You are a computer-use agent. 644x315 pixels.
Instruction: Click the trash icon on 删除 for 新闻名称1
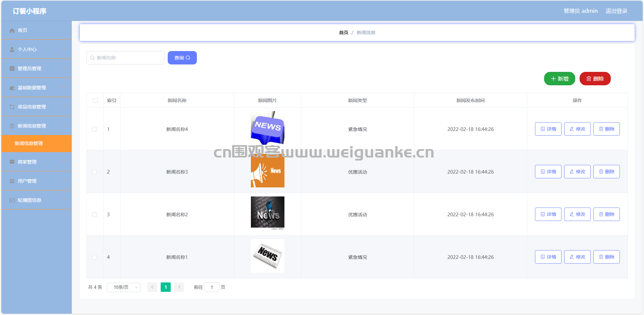pos(601,257)
